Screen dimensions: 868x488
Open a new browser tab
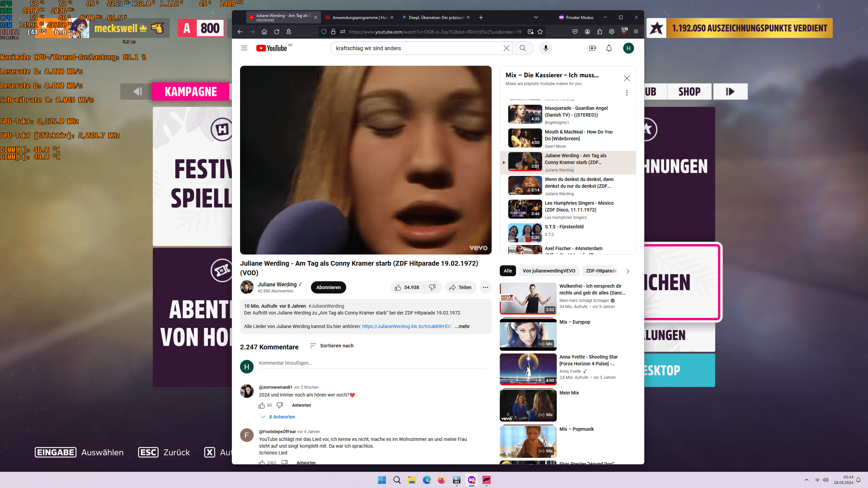pos(481,17)
